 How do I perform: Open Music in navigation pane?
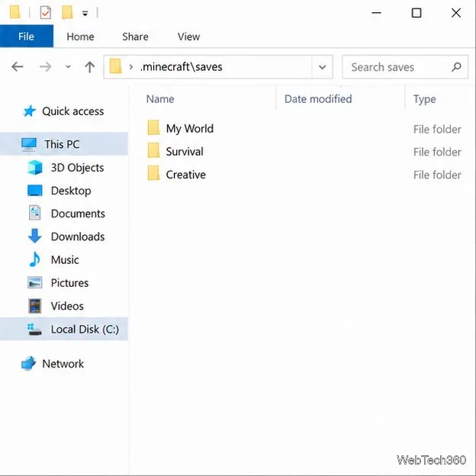point(65,260)
